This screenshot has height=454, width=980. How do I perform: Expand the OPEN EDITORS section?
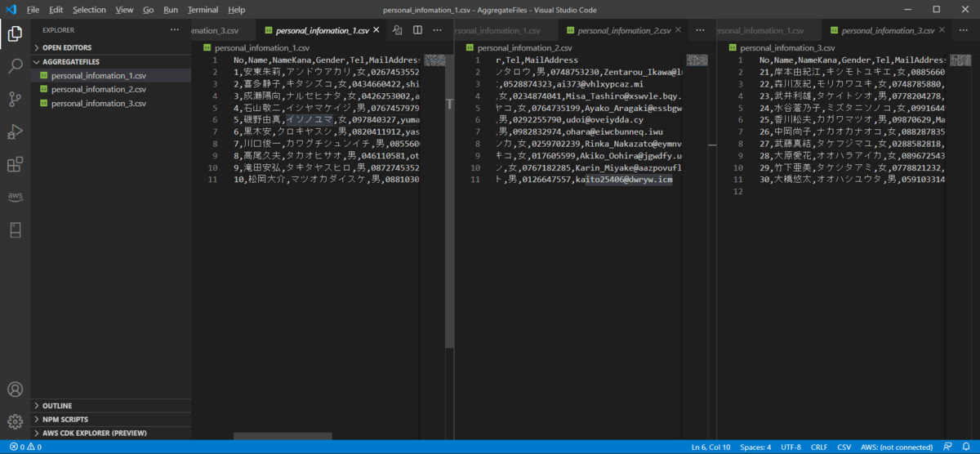(111, 47)
